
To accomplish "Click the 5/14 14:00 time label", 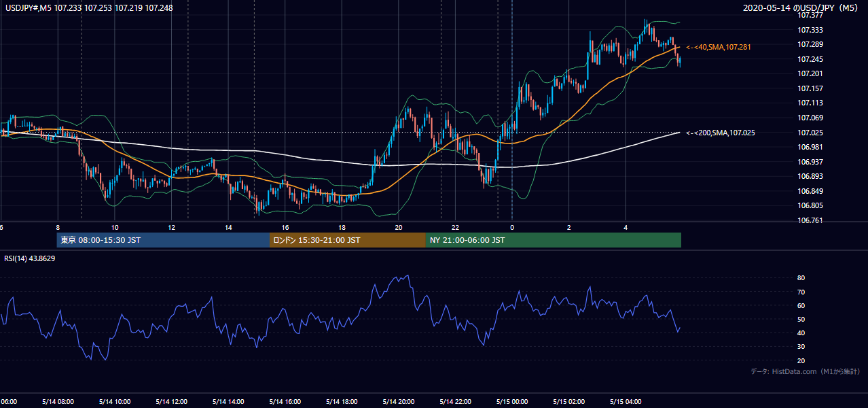I will coord(228,401).
